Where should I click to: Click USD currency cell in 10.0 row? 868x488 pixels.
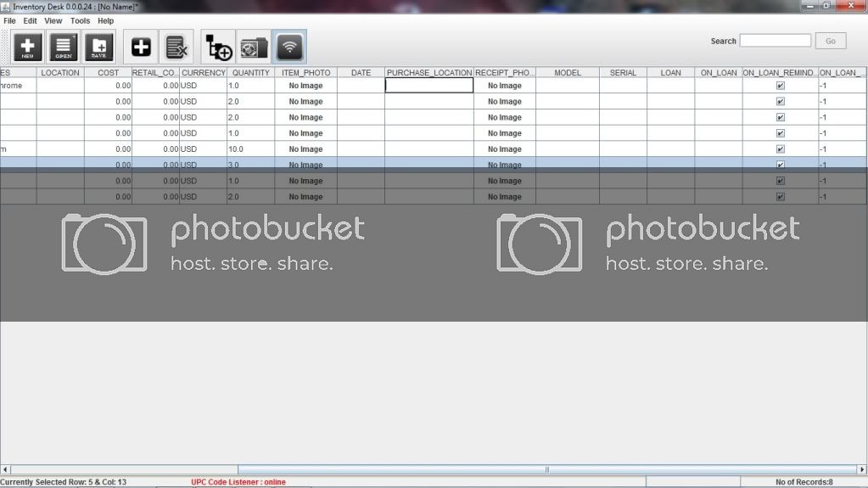203,149
